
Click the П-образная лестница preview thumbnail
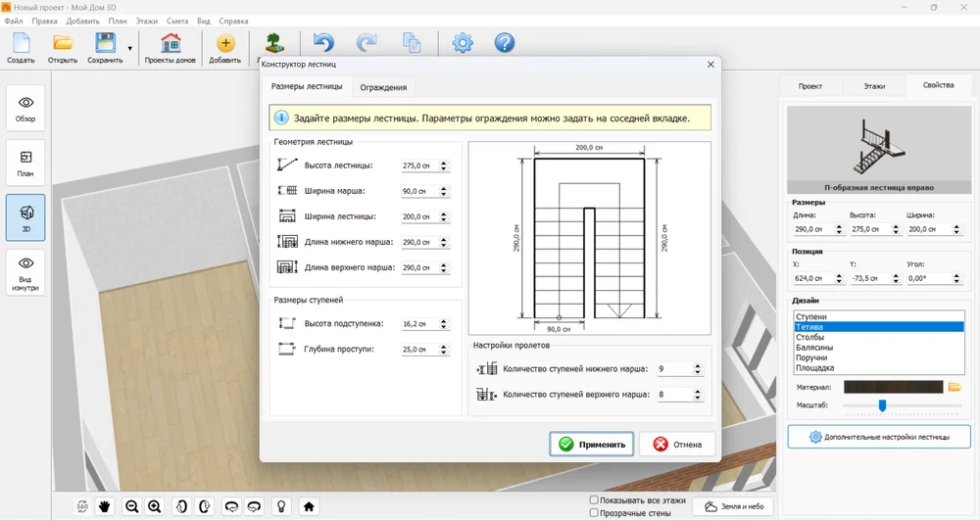tap(879, 149)
